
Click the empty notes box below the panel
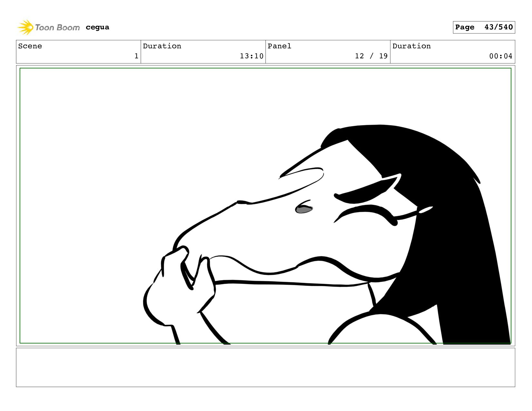[265, 367]
